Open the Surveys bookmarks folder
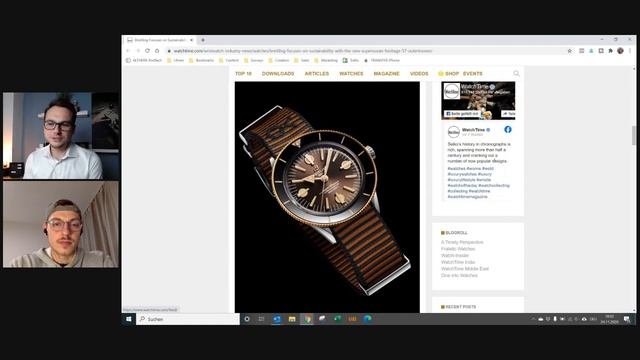 pyautogui.click(x=253, y=60)
